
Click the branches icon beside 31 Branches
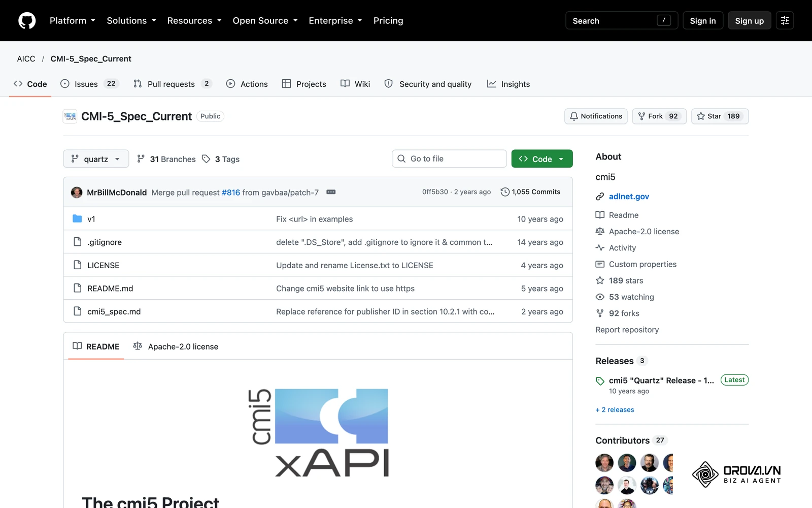[141, 159]
